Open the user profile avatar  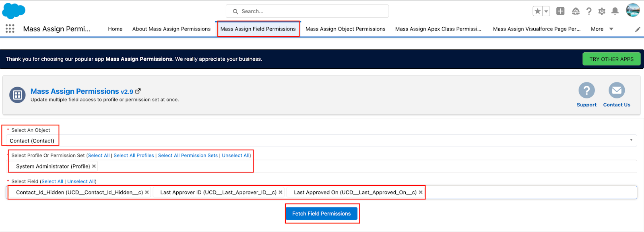tap(633, 10)
